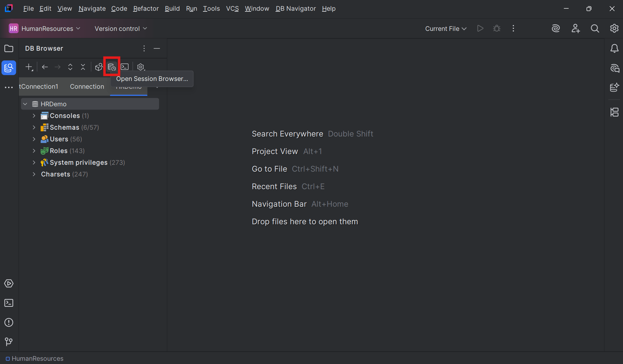Run the current file
This screenshot has width=623, height=364.
pos(480,29)
